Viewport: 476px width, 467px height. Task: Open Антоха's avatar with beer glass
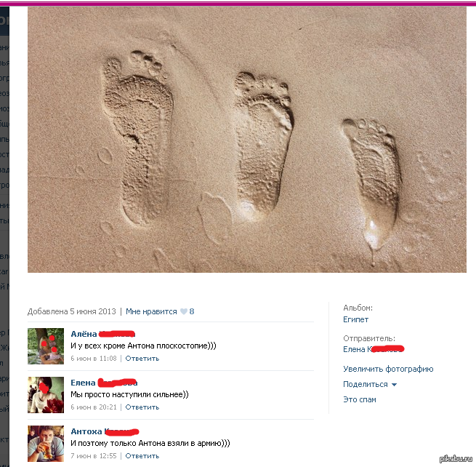(46, 444)
